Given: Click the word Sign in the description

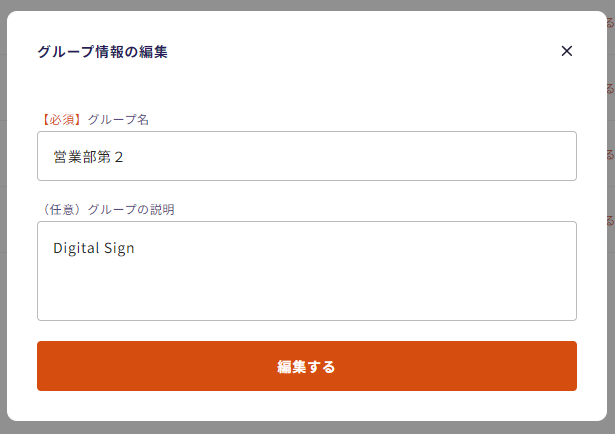Looking at the screenshot, I should (x=119, y=248).
